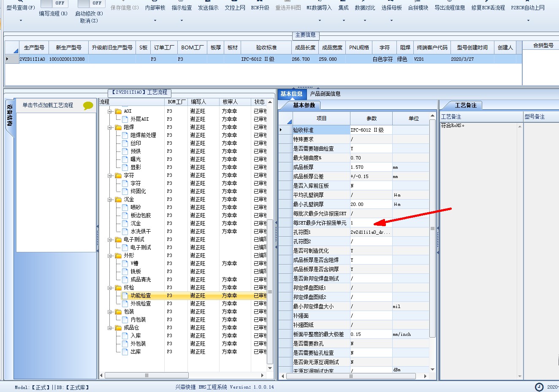Collapse the 阻焊 folder node
Screen dimensions: 559x392
[109, 127]
